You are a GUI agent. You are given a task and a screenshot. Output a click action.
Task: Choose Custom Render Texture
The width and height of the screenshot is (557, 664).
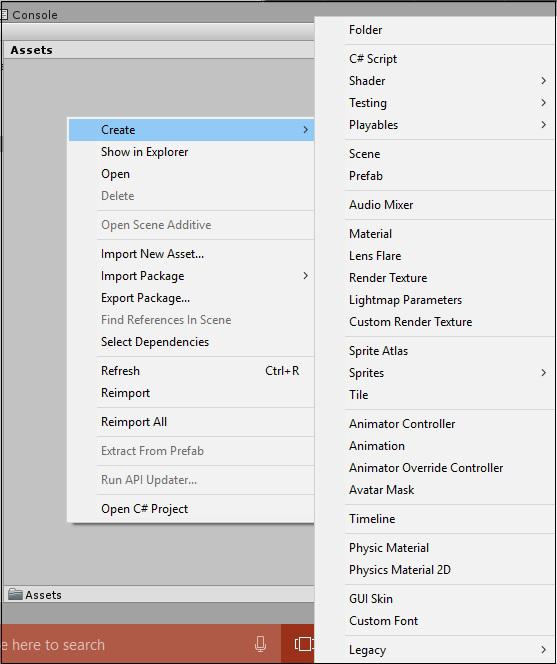click(435, 322)
